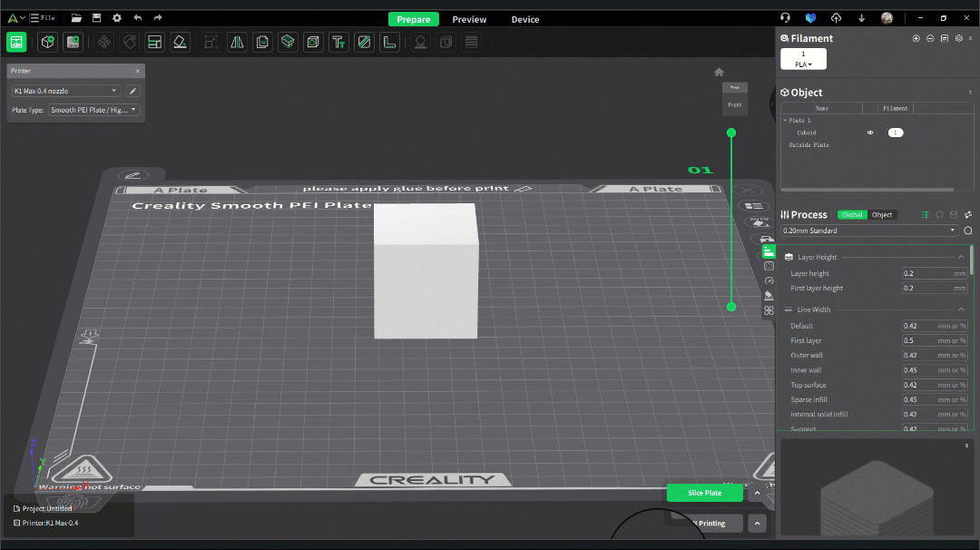Remove filament with minus icon
Image resolution: width=980 pixels, height=550 pixels.
pyautogui.click(x=930, y=38)
